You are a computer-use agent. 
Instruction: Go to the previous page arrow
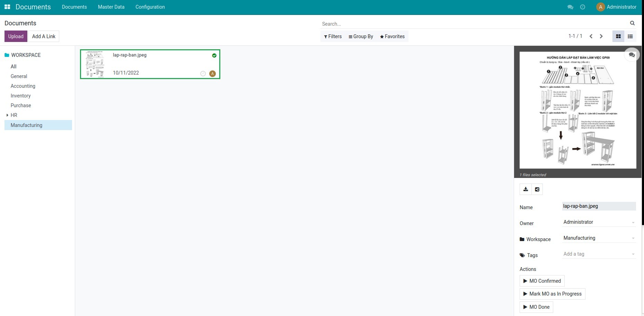click(591, 36)
